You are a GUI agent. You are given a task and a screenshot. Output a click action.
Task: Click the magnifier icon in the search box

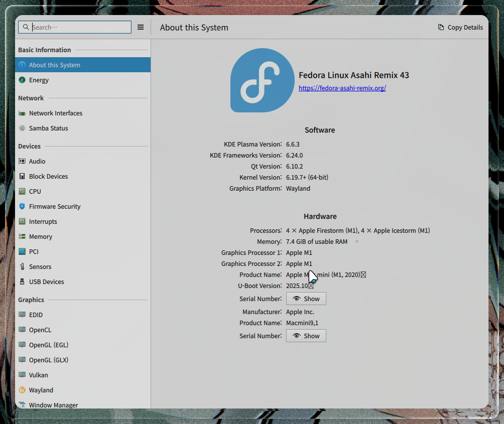(26, 27)
